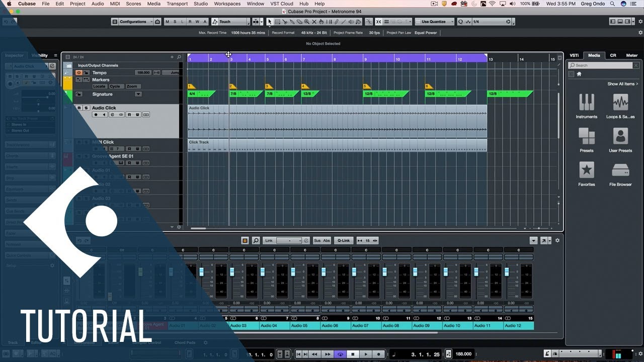
Task: Open the MixConsole function menu arrow
Action: (x=534, y=240)
